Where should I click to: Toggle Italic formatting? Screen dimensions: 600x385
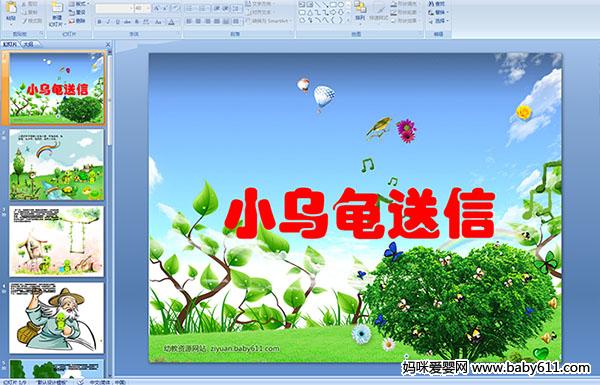[x=108, y=22]
